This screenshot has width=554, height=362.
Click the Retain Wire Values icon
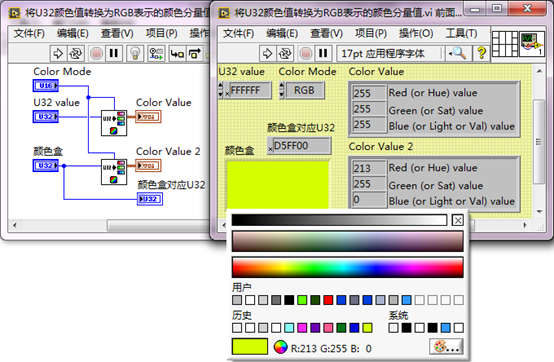(156, 53)
